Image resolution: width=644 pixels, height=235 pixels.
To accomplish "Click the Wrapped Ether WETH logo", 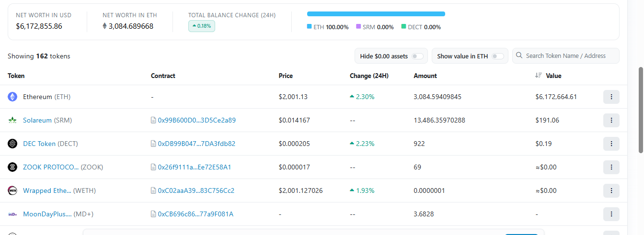I will pyautogui.click(x=12, y=190).
